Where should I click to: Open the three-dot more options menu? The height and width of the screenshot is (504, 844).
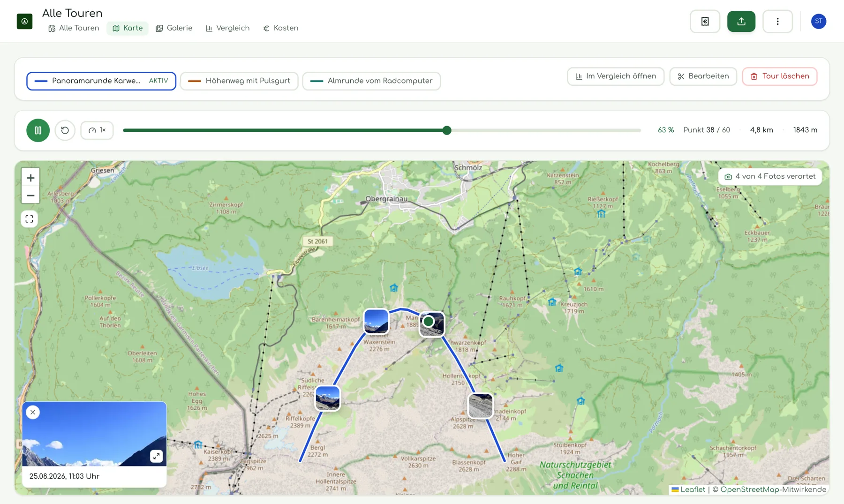coord(777,21)
